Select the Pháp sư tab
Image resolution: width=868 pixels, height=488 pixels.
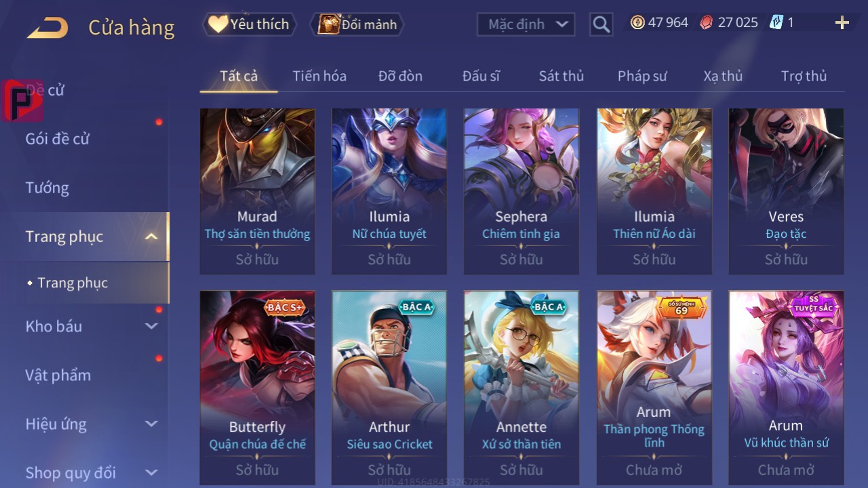pyautogui.click(x=642, y=76)
